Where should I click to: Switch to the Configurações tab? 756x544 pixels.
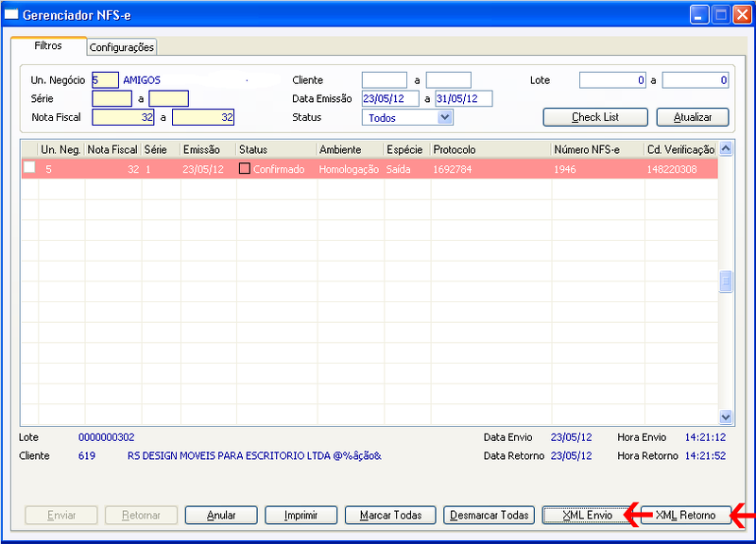click(122, 47)
